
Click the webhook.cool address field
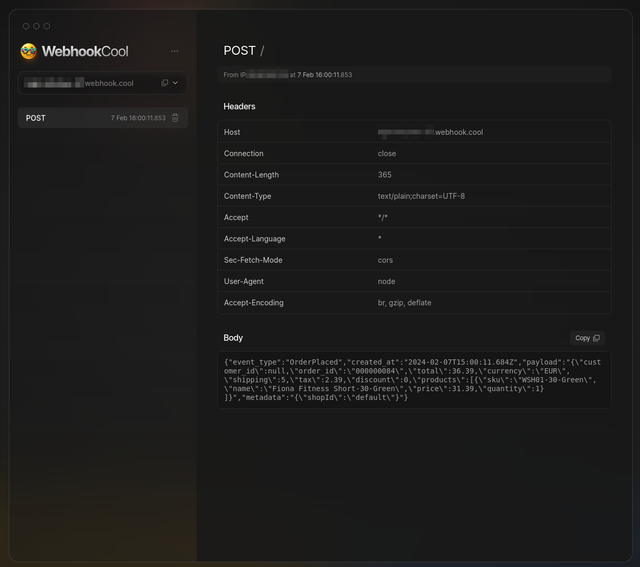tap(85, 83)
